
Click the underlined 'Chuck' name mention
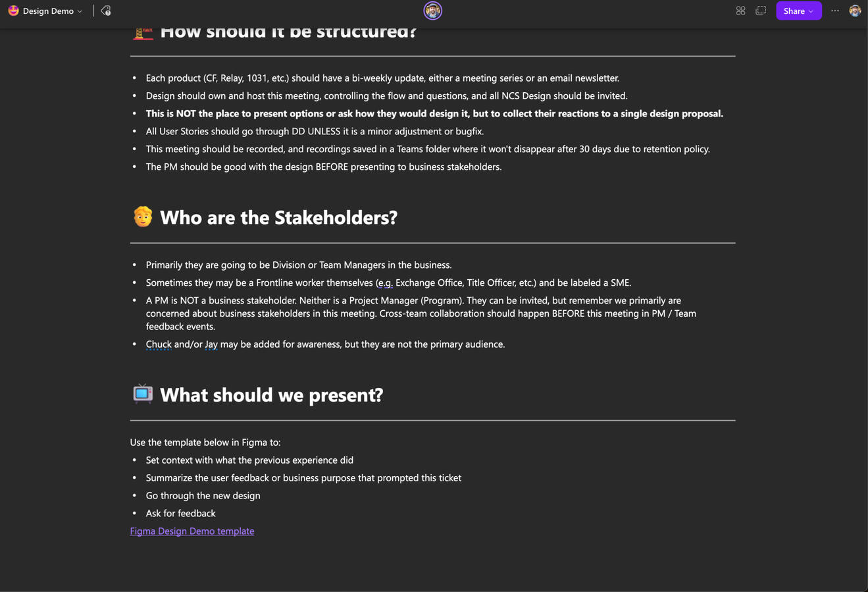(159, 344)
